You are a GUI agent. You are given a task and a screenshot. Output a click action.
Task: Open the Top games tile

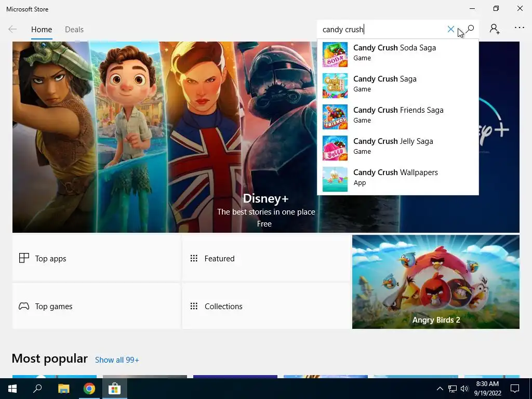pyautogui.click(x=97, y=306)
